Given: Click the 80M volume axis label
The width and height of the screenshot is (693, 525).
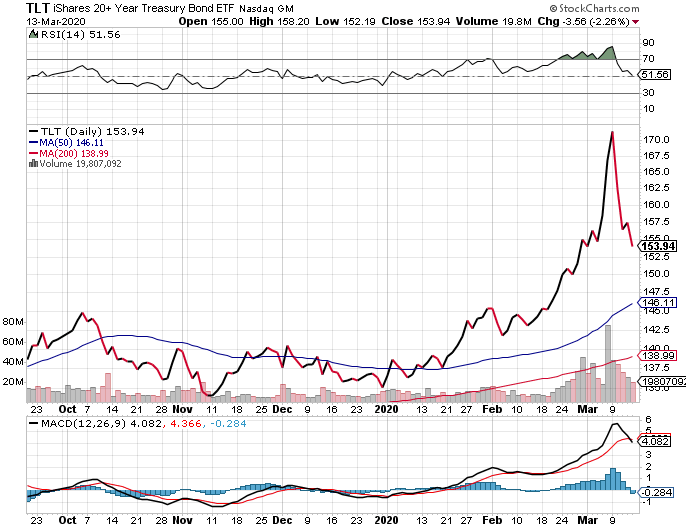Looking at the screenshot, I should pos(13,322).
